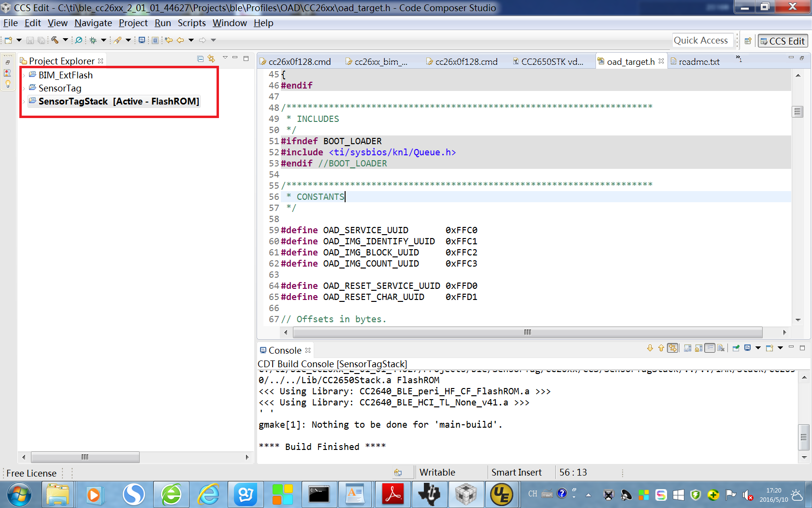Image resolution: width=812 pixels, height=508 pixels.
Task: Minimize the Project Explorer view
Action: 235,58
